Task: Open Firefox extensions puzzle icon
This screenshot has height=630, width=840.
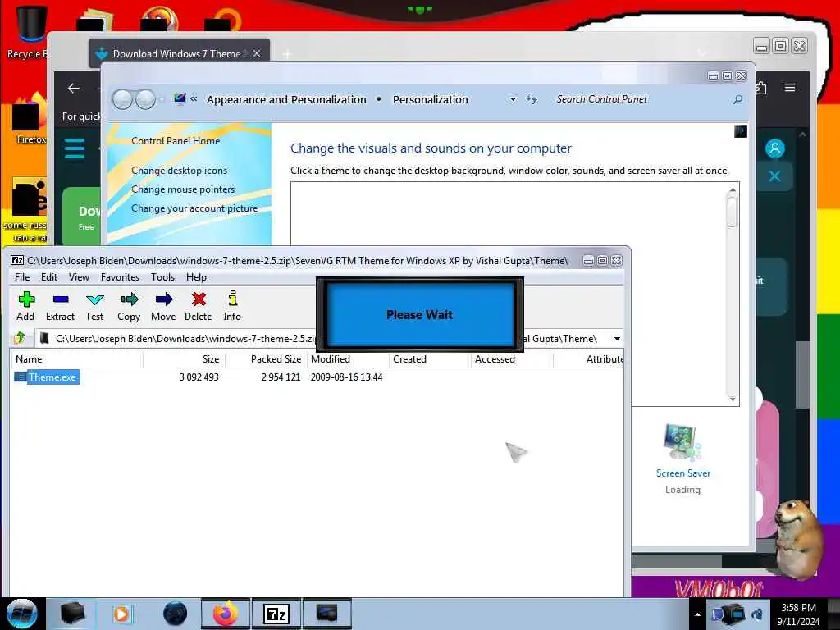Action: click(x=760, y=87)
